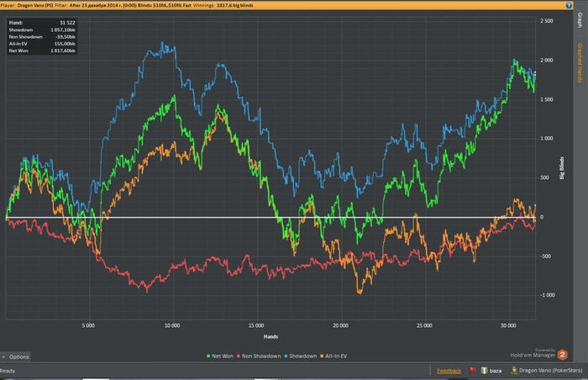Click the 10 000 x-axis label
Image resolution: width=588 pixels, height=380 pixels.
[x=172, y=325]
